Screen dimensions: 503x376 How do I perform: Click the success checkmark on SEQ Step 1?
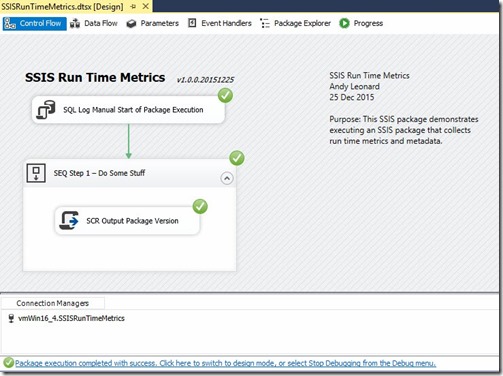coord(237,158)
